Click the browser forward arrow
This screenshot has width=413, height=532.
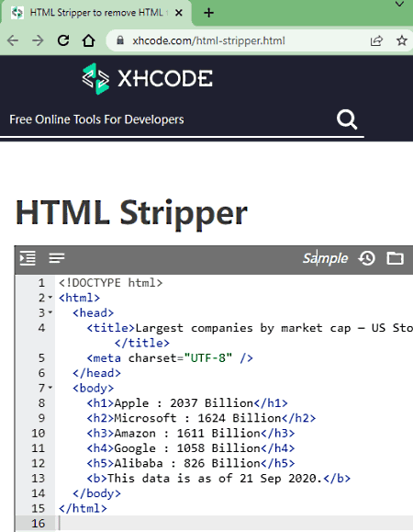(x=38, y=40)
